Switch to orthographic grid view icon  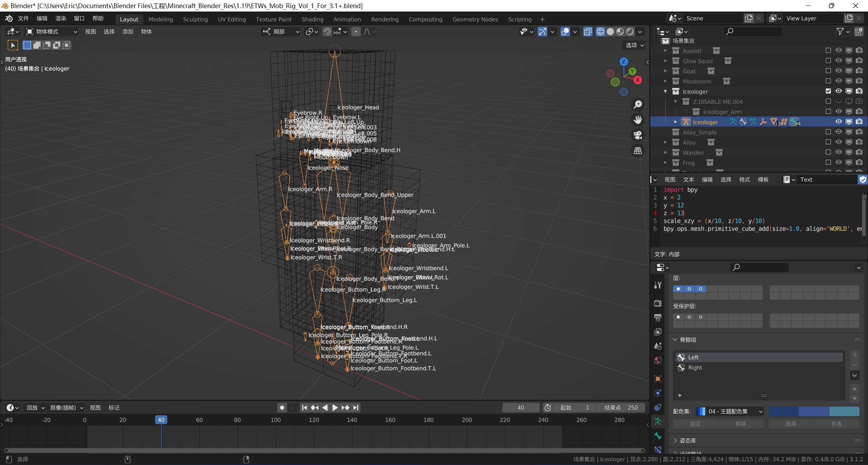coord(638,150)
